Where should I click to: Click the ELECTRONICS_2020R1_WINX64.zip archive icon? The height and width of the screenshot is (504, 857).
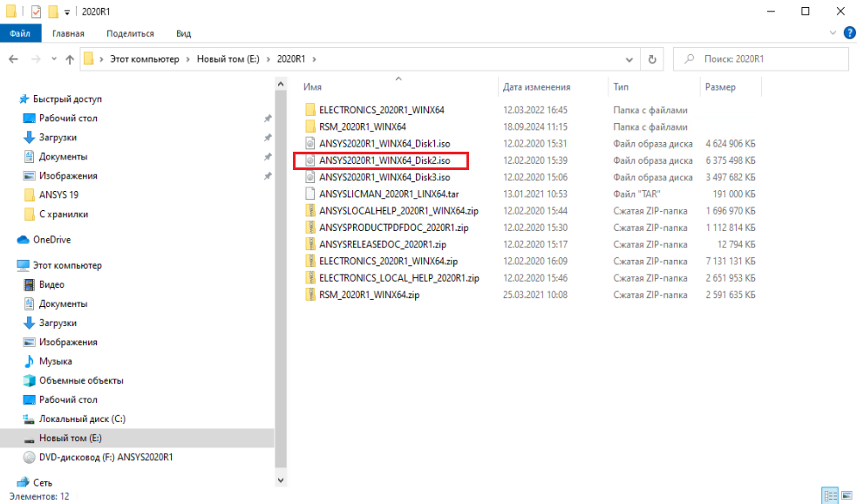(x=309, y=262)
